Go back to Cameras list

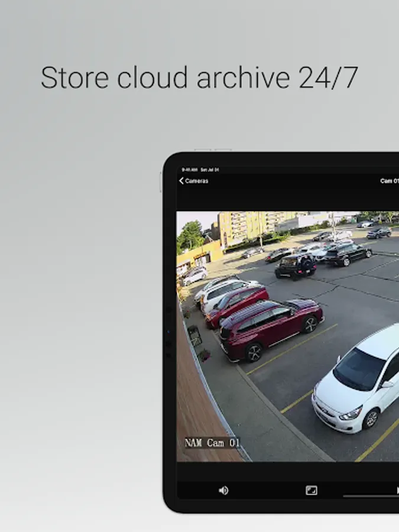tap(194, 181)
